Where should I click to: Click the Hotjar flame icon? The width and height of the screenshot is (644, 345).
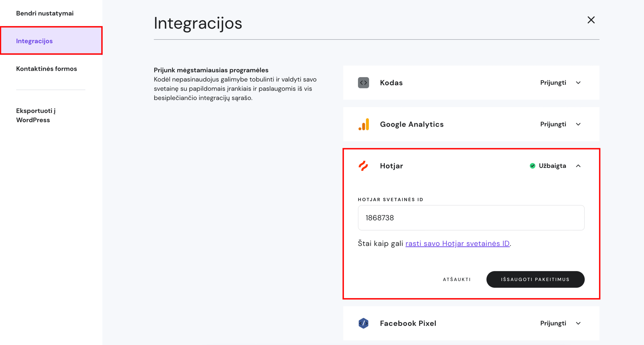point(363,166)
